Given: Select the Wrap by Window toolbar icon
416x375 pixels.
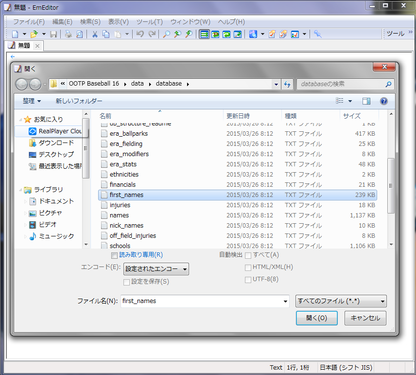Looking at the screenshot, I should click(x=227, y=34).
